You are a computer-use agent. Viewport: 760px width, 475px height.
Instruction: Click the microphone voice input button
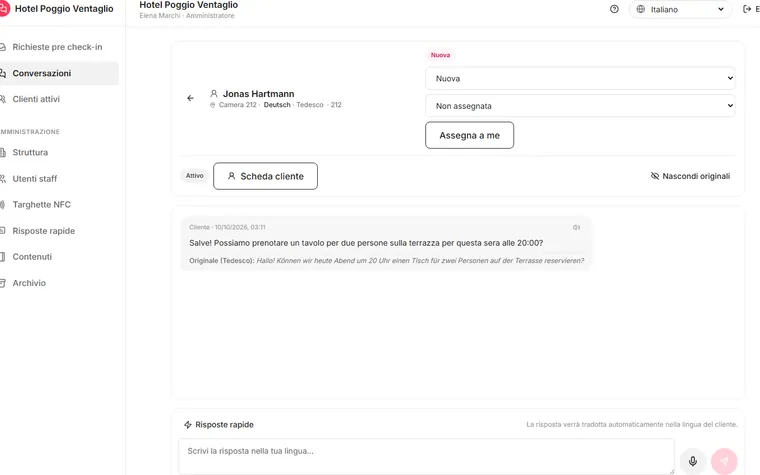point(693,461)
